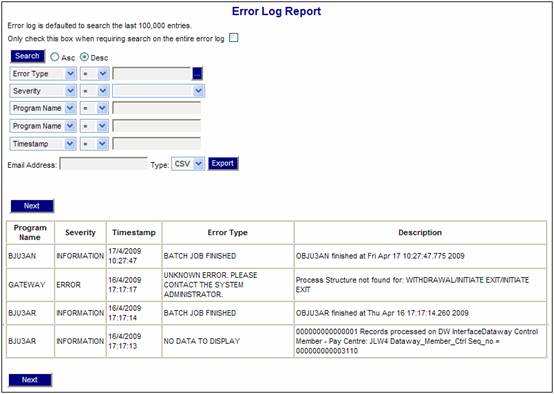Image resolution: width=554 pixels, height=394 pixels.
Task: Click the 16/4/2009 17:17:17 timestamp cell
Action: [x=134, y=285]
